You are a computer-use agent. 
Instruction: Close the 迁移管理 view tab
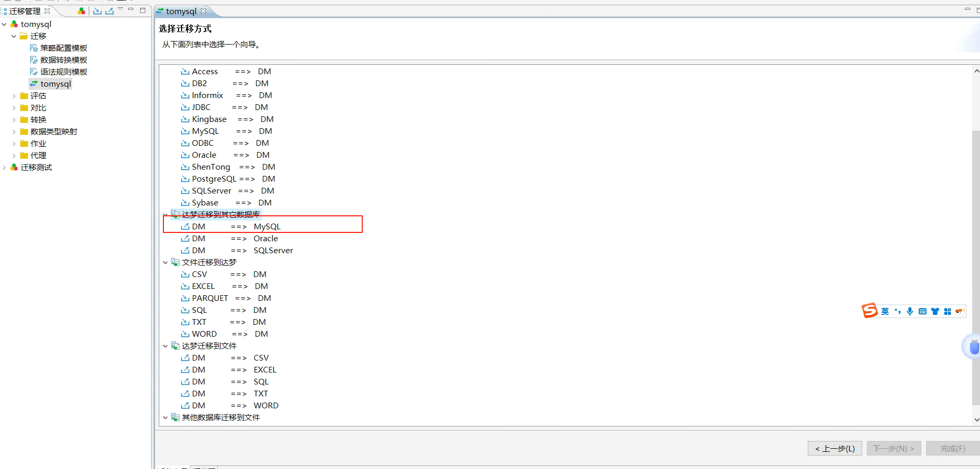tap(47, 10)
